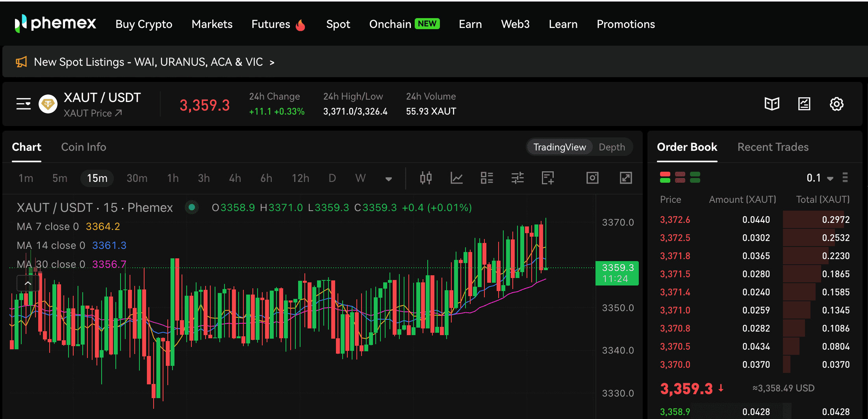Click the XAUT coin icon
The image size is (868, 419).
pos(48,104)
